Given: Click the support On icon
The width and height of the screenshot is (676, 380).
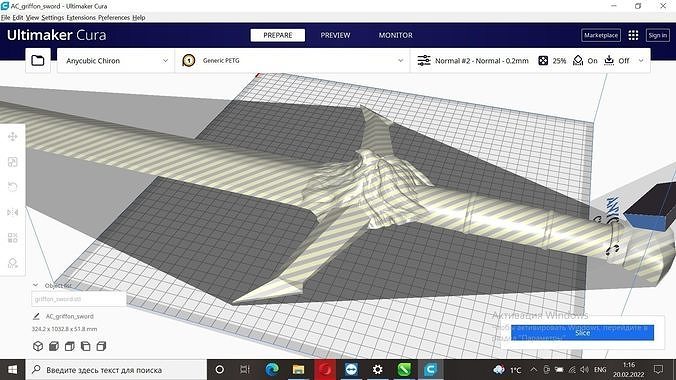Looking at the screenshot, I should [x=578, y=61].
